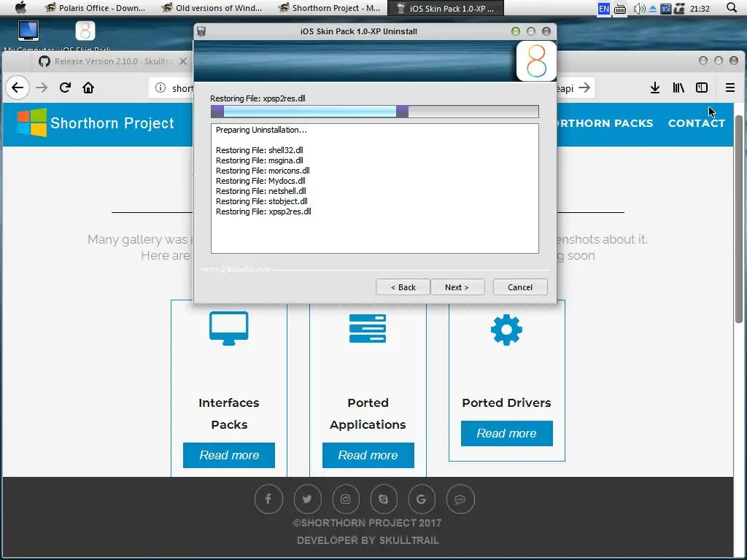Click the uninstall progress bar
This screenshot has width=747, height=560.
click(x=375, y=112)
